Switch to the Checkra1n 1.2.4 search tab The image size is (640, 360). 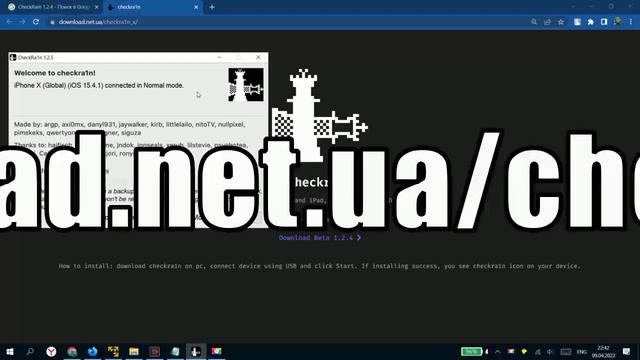tap(53, 7)
